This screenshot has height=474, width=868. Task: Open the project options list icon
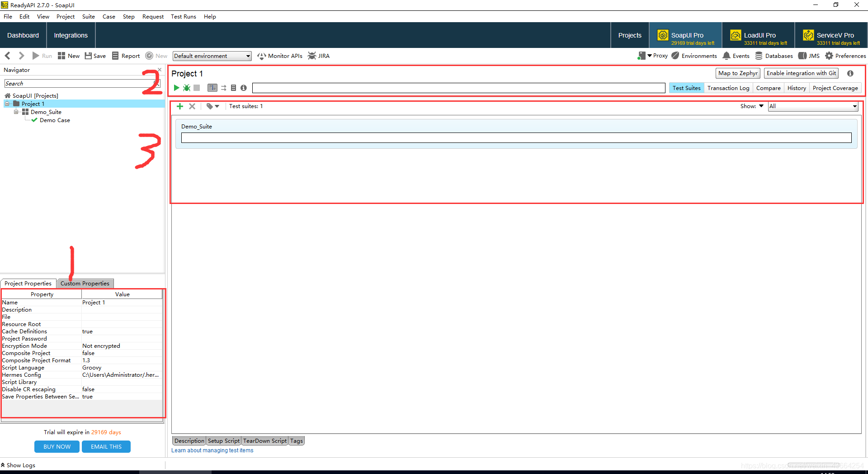(x=234, y=88)
